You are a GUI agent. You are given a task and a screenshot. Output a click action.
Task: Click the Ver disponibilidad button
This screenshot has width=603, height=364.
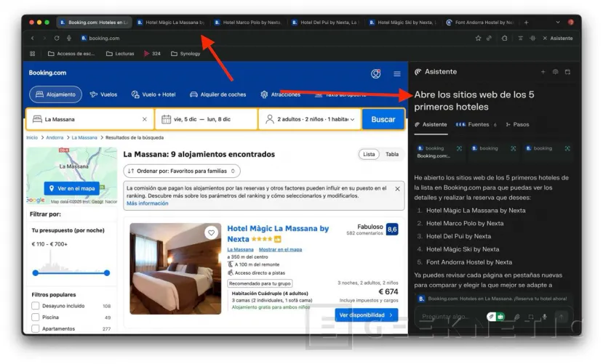(366, 315)
